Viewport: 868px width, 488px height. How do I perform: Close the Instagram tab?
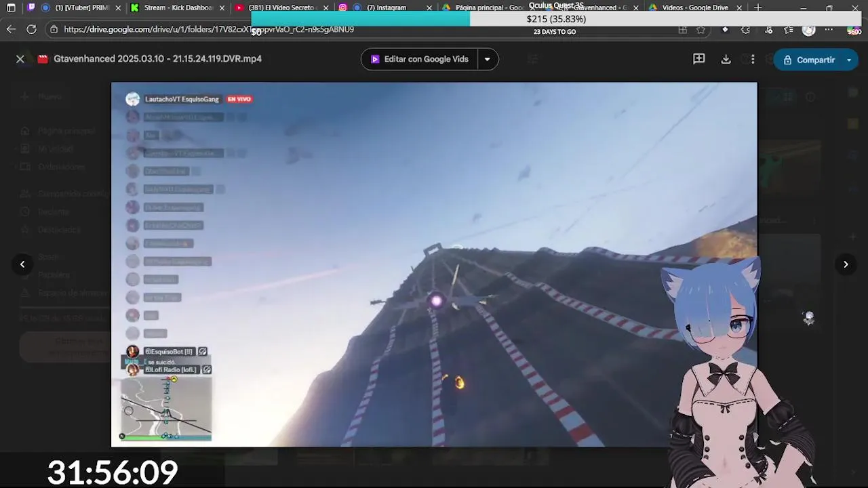430,8
